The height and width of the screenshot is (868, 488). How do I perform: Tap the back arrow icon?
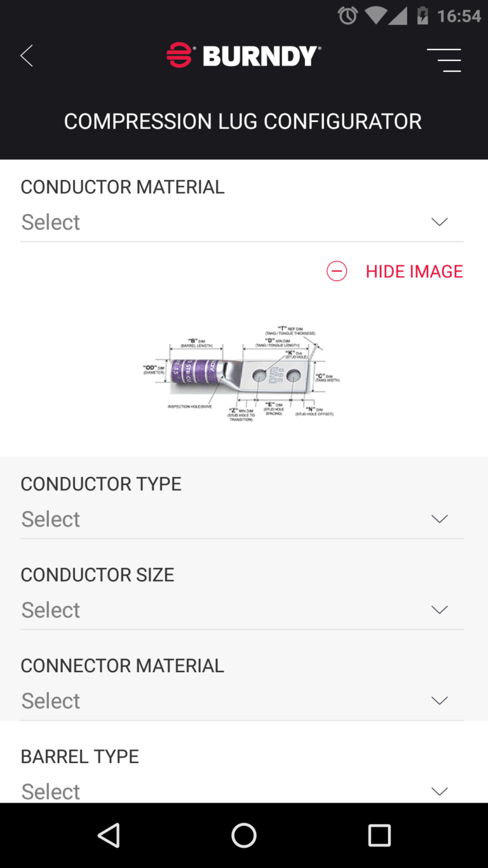click(27, 56)
